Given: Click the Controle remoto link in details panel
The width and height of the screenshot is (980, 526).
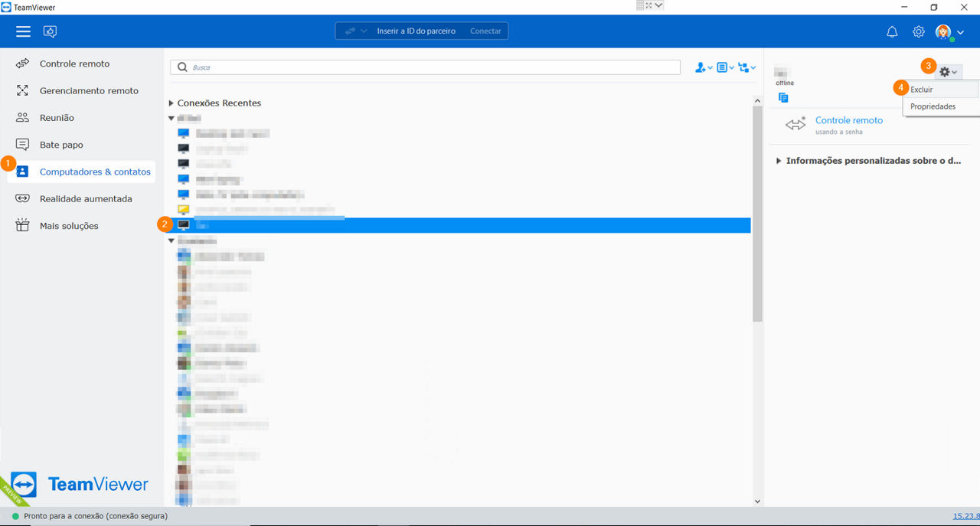Looking at the screenshot, I should click(849, 120).
